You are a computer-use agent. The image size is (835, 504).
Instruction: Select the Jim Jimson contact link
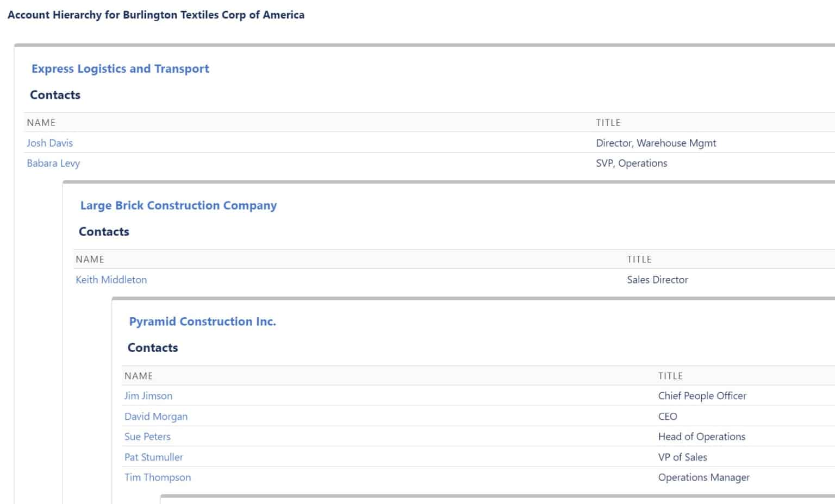148,396
